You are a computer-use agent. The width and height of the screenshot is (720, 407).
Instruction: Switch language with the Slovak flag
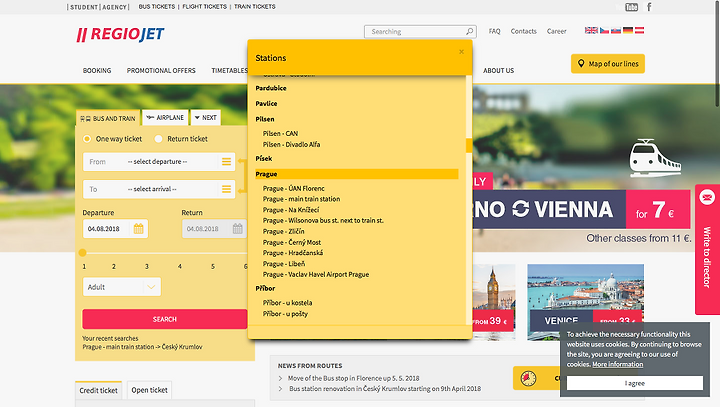tap(616, 30)
